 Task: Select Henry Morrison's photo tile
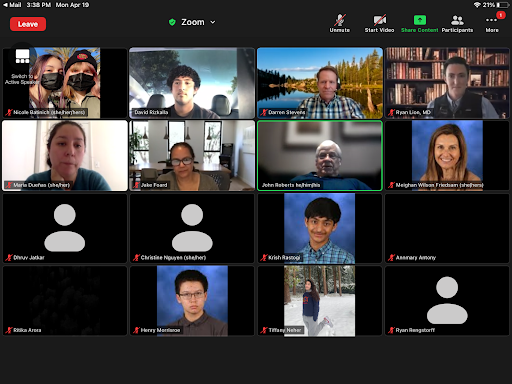point(192,301)
